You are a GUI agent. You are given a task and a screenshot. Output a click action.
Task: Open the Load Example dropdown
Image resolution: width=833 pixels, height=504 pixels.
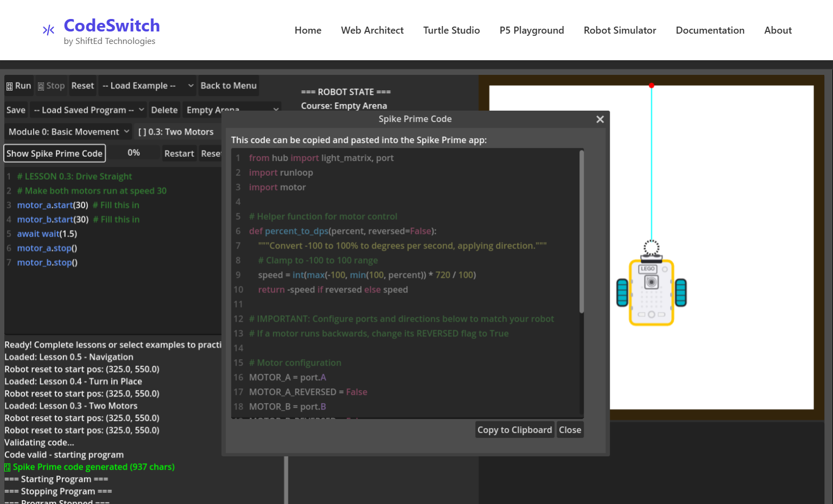(147, 85)
